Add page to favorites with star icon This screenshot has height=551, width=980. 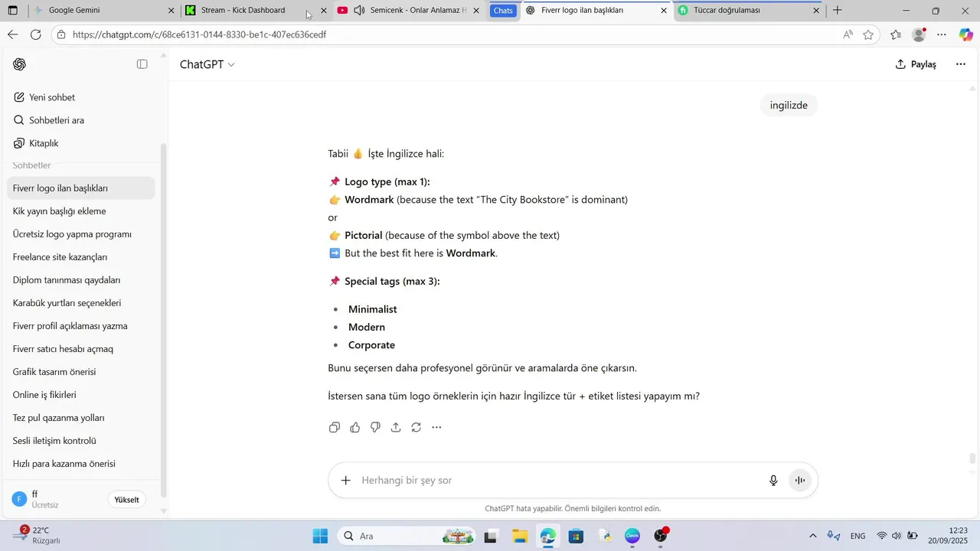pyautogui.click(x=868, y=34)
